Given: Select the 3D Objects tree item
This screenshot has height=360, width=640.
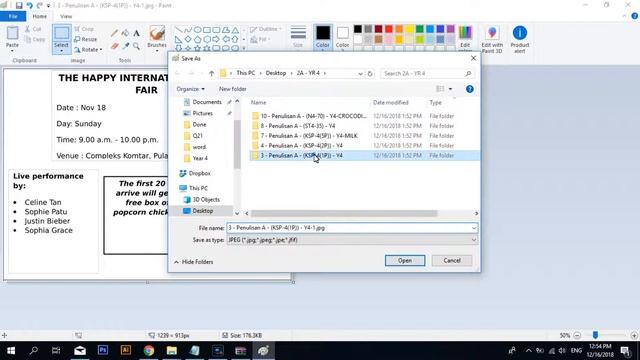Looking at the screenshot, I should click(x=202, y=200).
